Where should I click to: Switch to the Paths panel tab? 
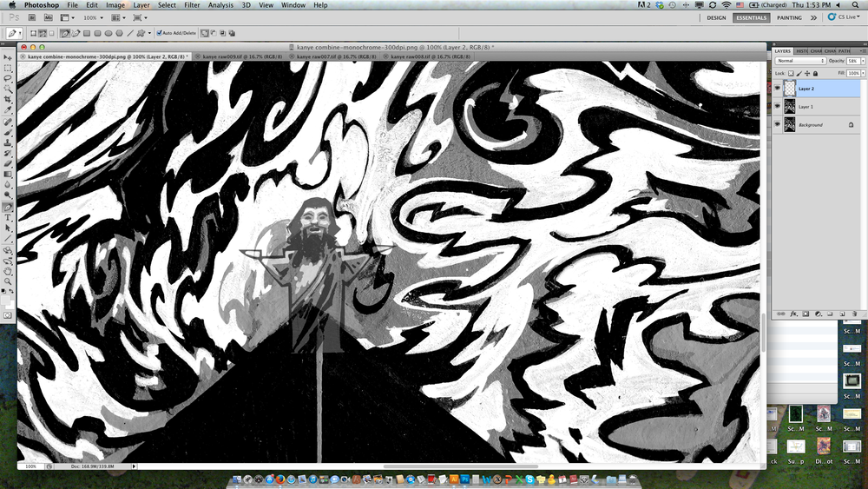(x=845, y=51)
